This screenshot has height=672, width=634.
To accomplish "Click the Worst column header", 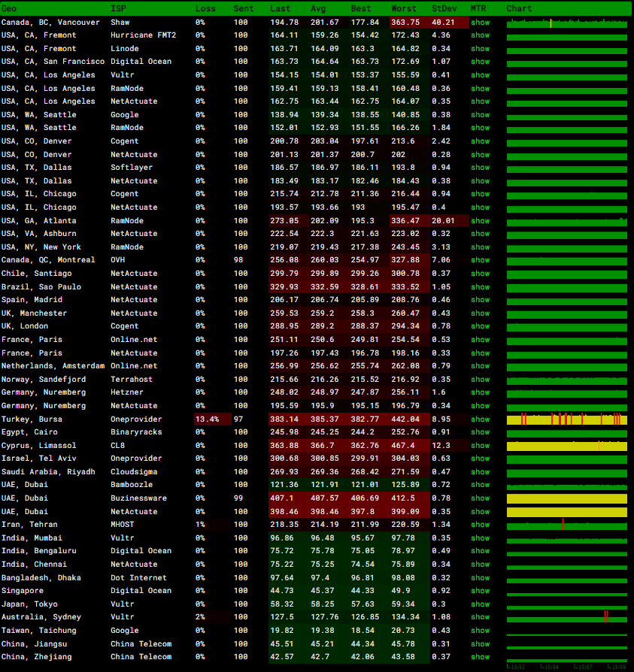I will [x=404, y=8].
